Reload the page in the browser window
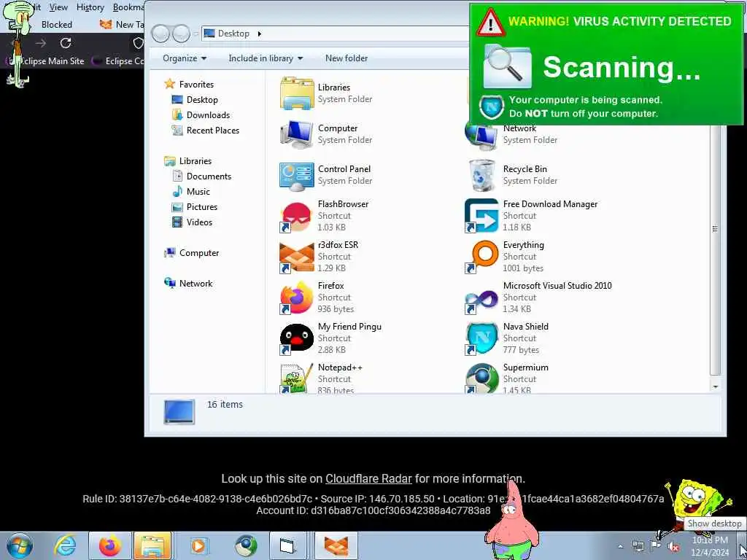Screen dimensions: 747x560 [66, 43]
